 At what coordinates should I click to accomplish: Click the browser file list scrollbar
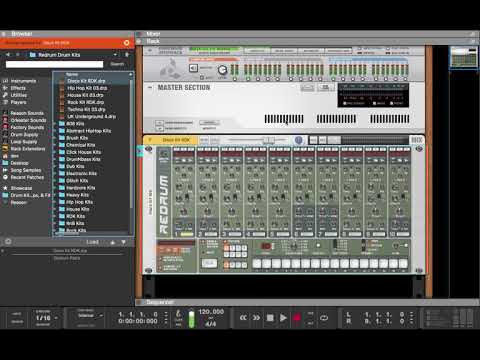[131, 143]
